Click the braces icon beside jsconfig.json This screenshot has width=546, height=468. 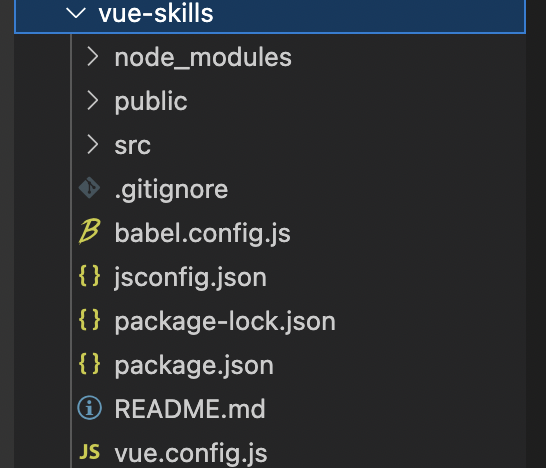point(89,276)
